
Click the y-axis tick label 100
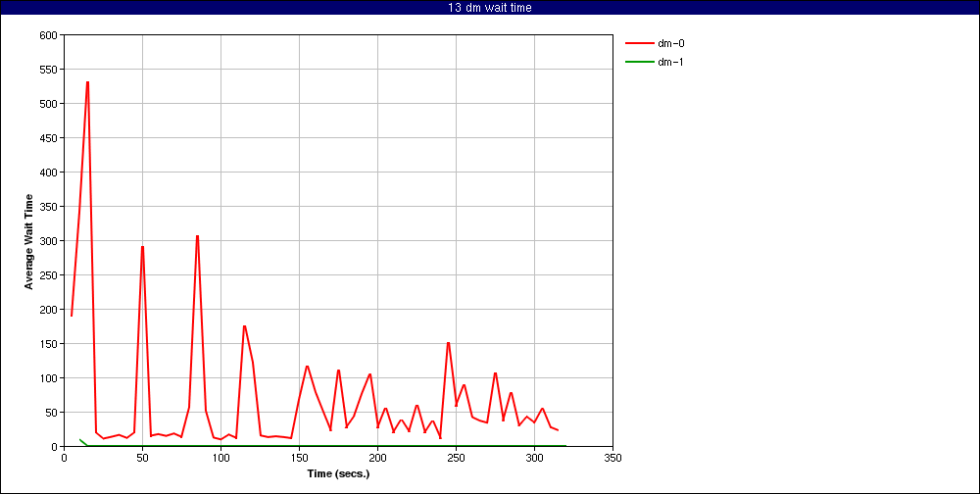49,377
